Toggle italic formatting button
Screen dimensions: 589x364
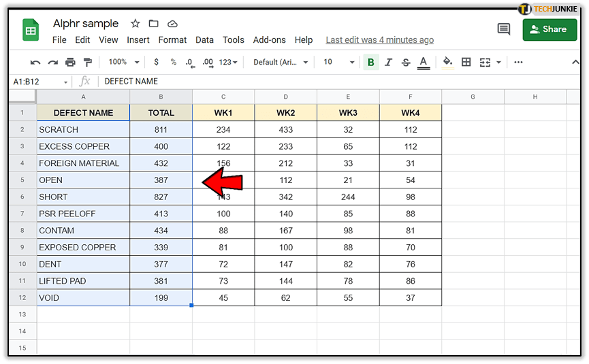click(389, 62)
